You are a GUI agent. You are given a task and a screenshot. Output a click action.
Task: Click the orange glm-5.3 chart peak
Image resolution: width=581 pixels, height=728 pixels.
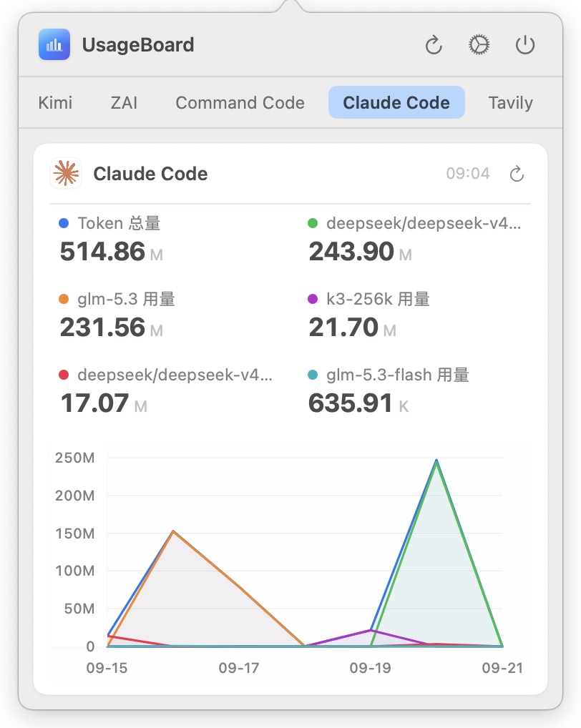point(173,532)
